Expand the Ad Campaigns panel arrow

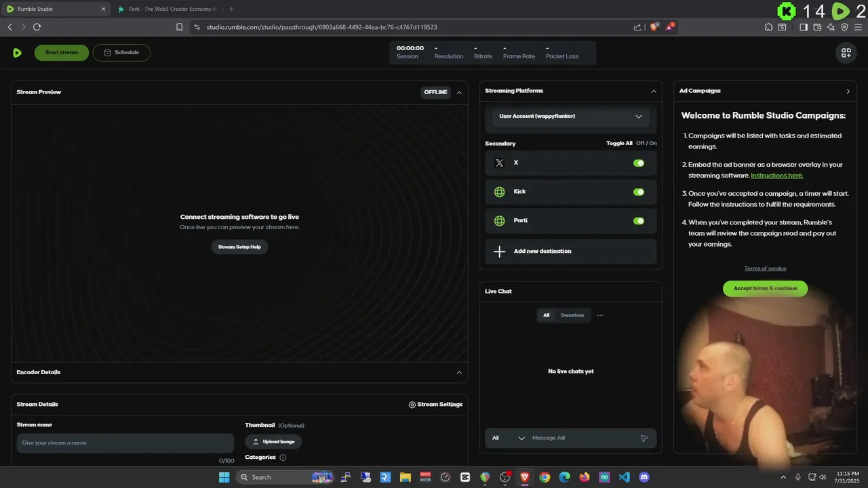[848, 91]
